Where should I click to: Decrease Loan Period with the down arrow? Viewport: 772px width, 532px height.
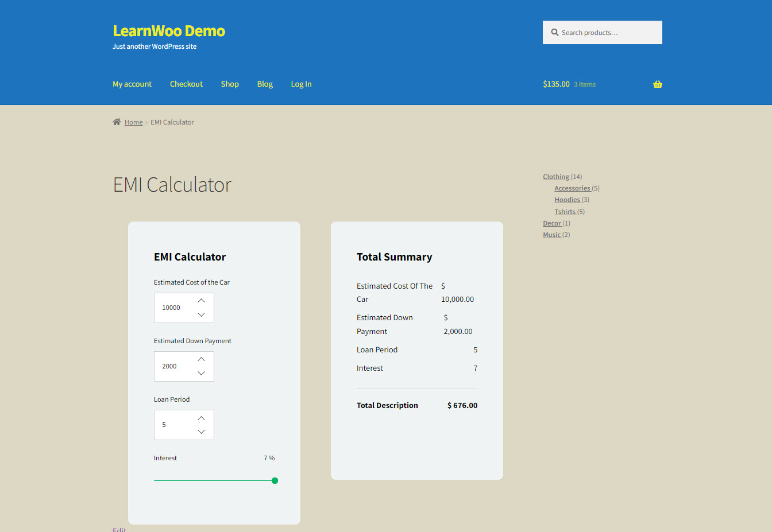click(x=201, y=431)
